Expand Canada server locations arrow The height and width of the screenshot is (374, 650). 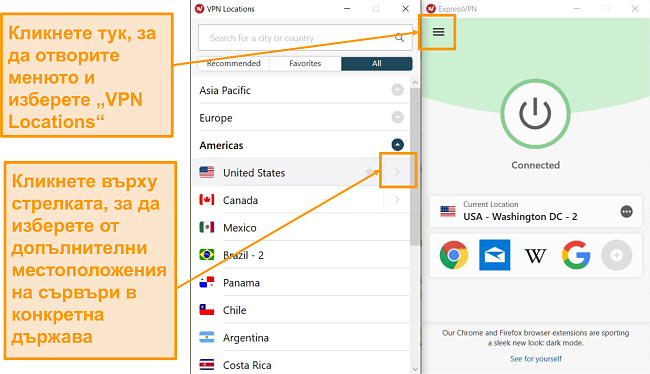point(397,200)
